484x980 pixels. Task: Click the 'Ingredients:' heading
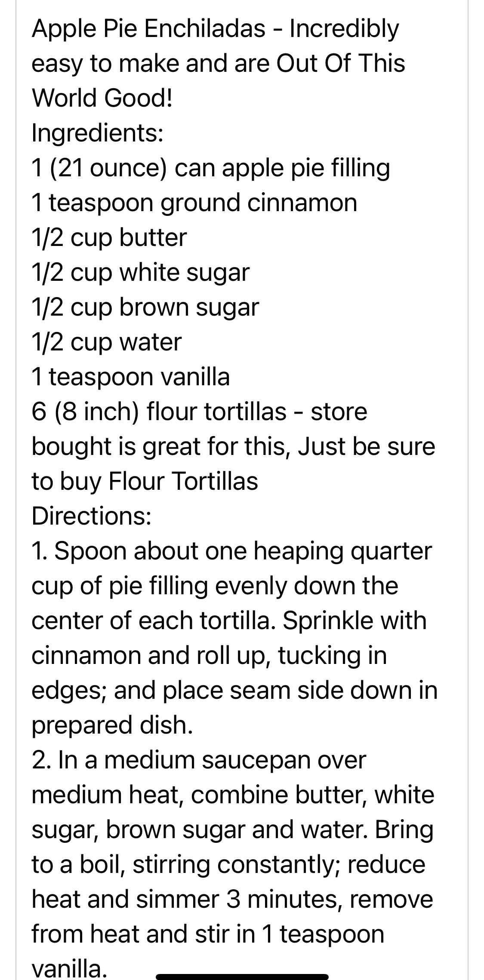coord(98,133)
